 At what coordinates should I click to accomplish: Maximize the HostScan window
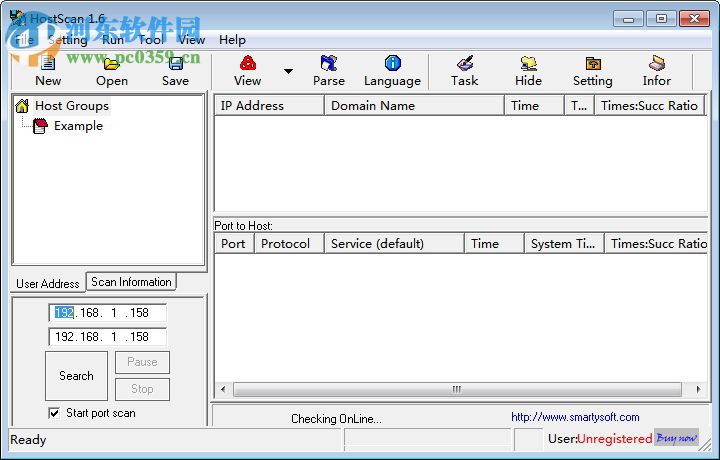pos(661,19)
